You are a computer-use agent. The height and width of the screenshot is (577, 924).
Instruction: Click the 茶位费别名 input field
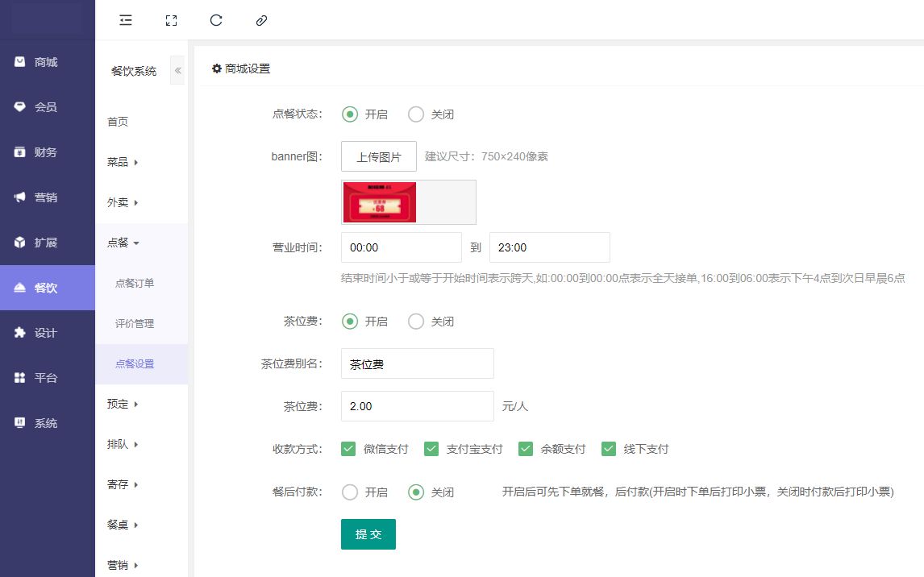(x=418, y=363)
